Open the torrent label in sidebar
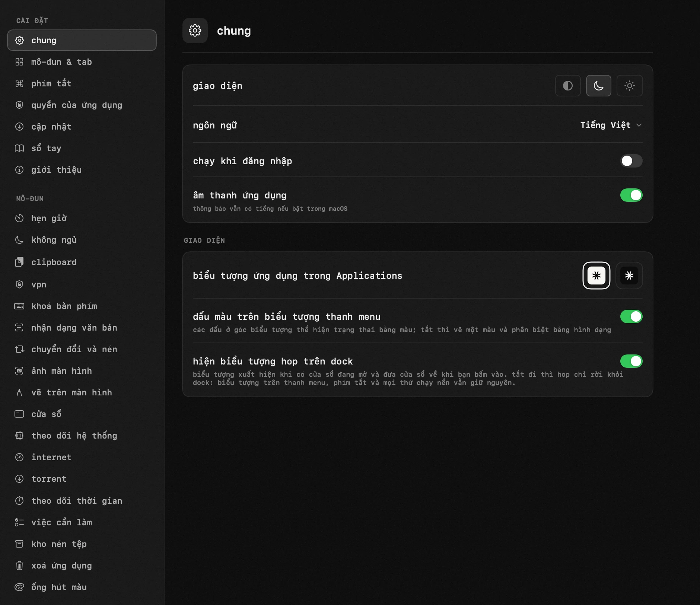The width and height of the screenshot is (700, 605). (x=49, y=479)
